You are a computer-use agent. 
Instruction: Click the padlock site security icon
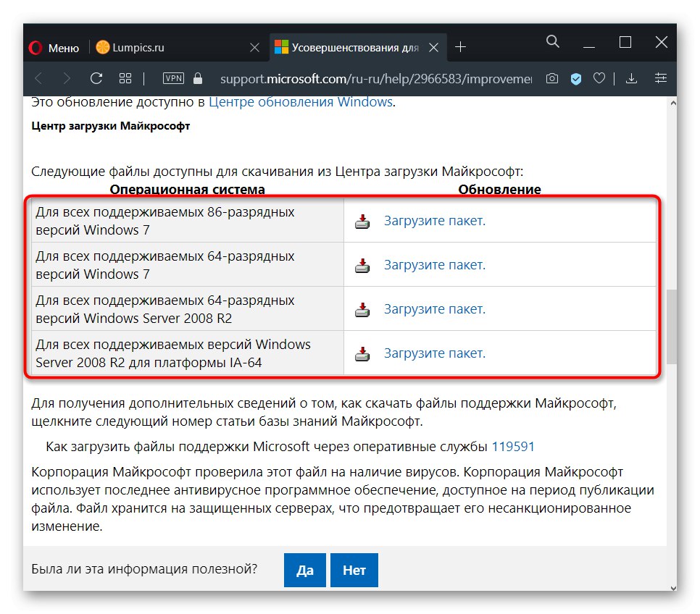[x=200, y=78]
